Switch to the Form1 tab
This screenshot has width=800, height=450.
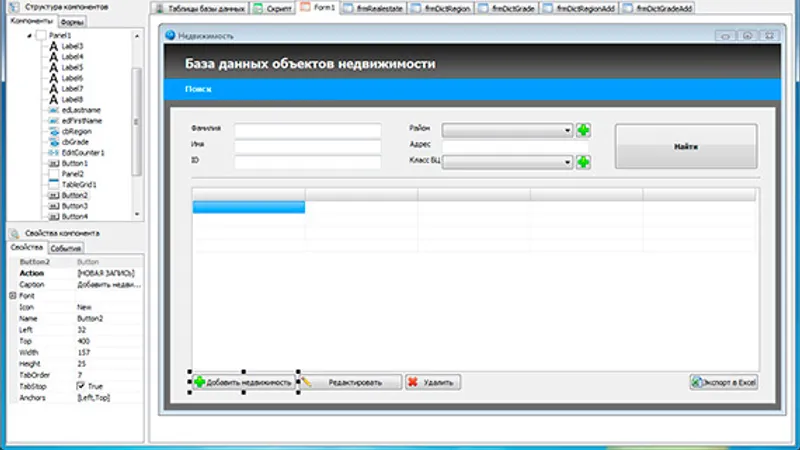point(318,7)
